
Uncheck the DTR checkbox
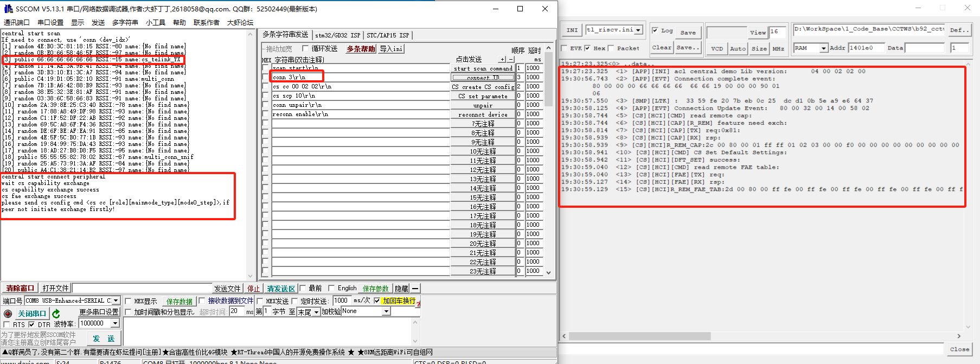(31, 324)
